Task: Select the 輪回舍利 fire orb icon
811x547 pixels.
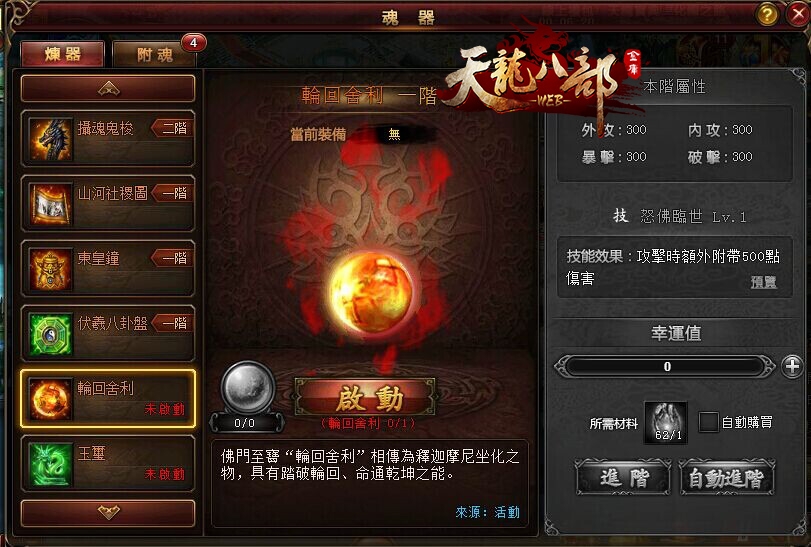Action: (50, 399)
